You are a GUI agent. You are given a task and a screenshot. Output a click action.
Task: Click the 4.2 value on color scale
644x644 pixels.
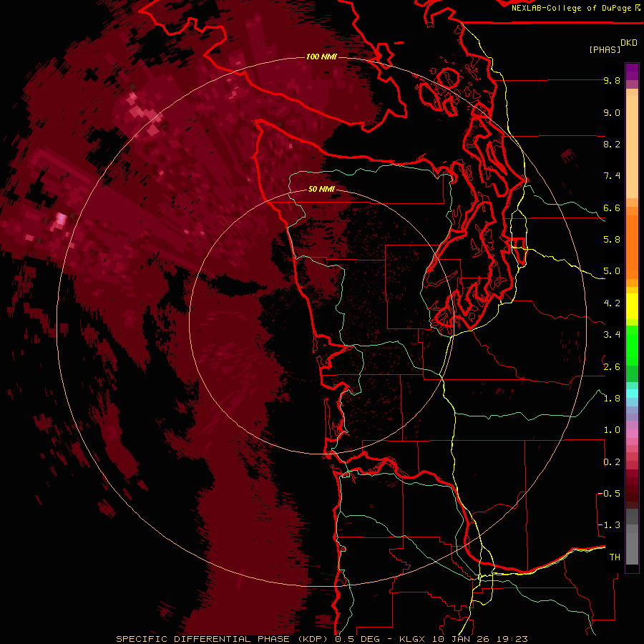pyautogui.click(x=612, y=303)
